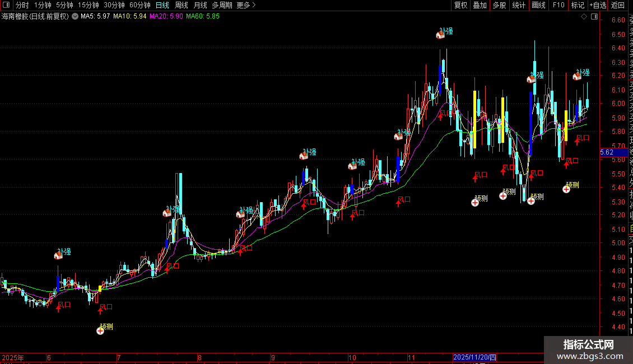This screenshot has width=633, height=364.
Task: Click the 返回 back button
Action: click(x=618, y=5)
